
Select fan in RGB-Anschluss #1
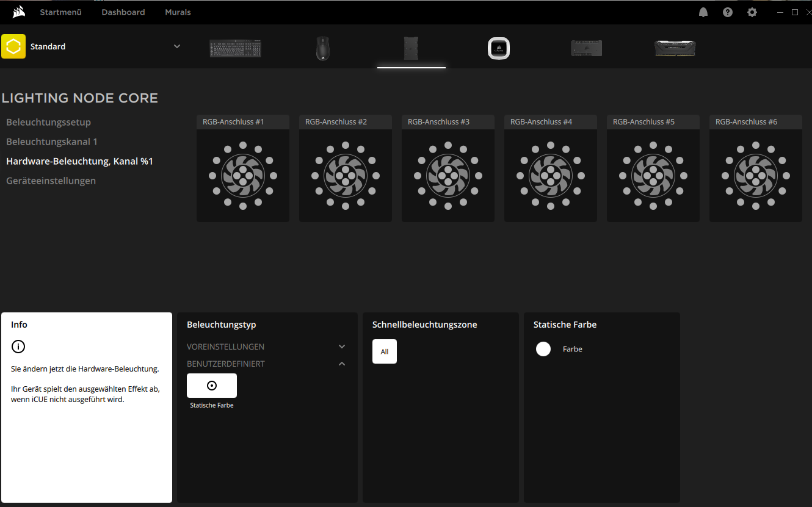(x=243, y=176)
